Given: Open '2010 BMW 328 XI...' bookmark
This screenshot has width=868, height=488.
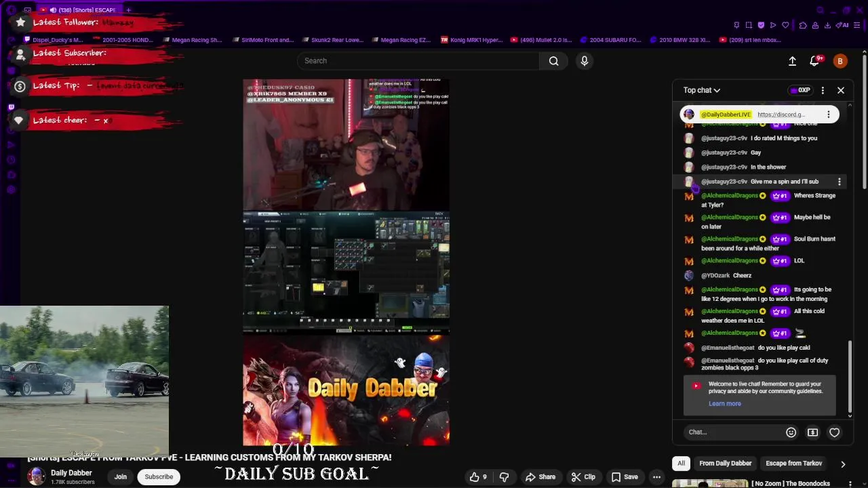Looking at the screenshot, I should (679, 40).
